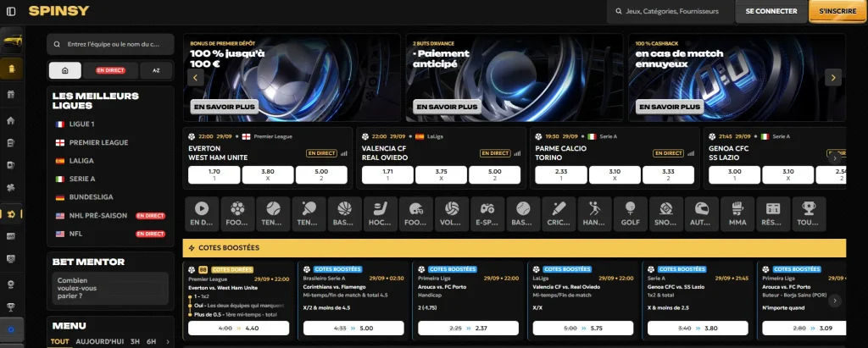Advance the featured matches carousel arrow
The image size is (868, 348).
pos(835,157)
